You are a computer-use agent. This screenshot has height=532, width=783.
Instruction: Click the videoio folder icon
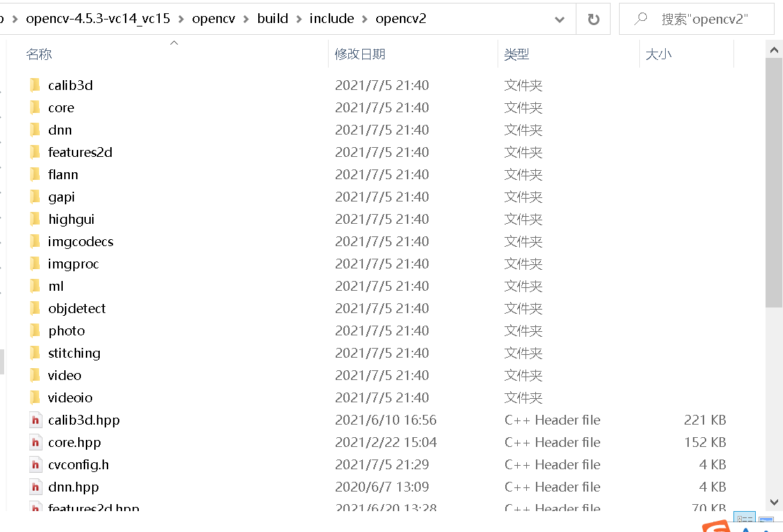coord(35,397)
